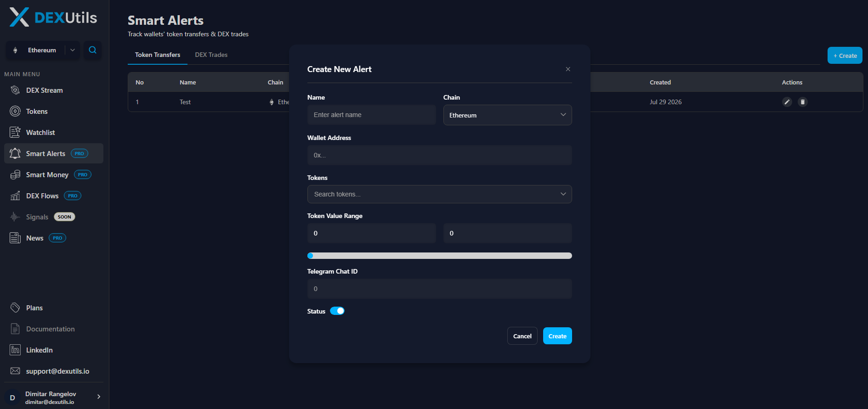
Task: Focus the Wallet Address input field
Action: 439,155
